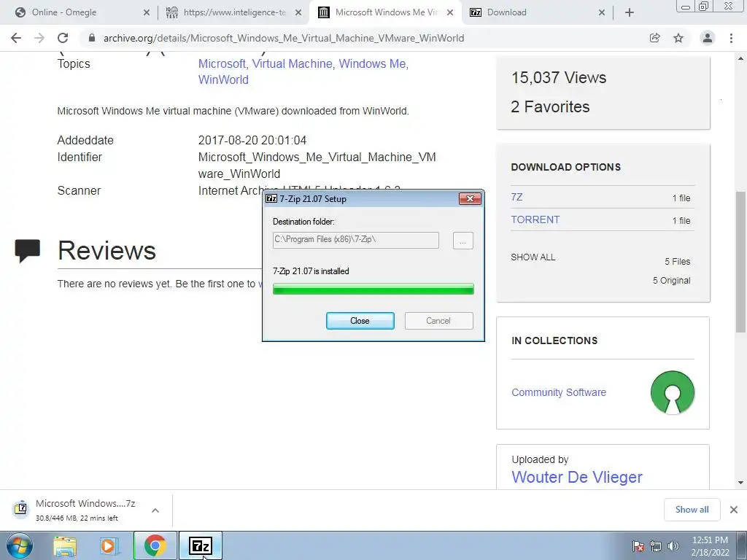Click the 2 Favorites text

point(550,106)
